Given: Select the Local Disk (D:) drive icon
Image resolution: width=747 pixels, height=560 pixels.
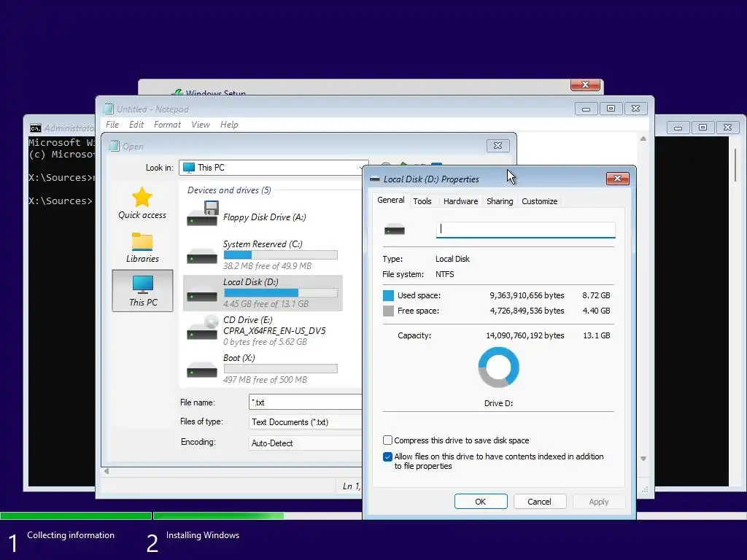Looking at the screenshot, I should pyautogui.click(x=202, y=294).
